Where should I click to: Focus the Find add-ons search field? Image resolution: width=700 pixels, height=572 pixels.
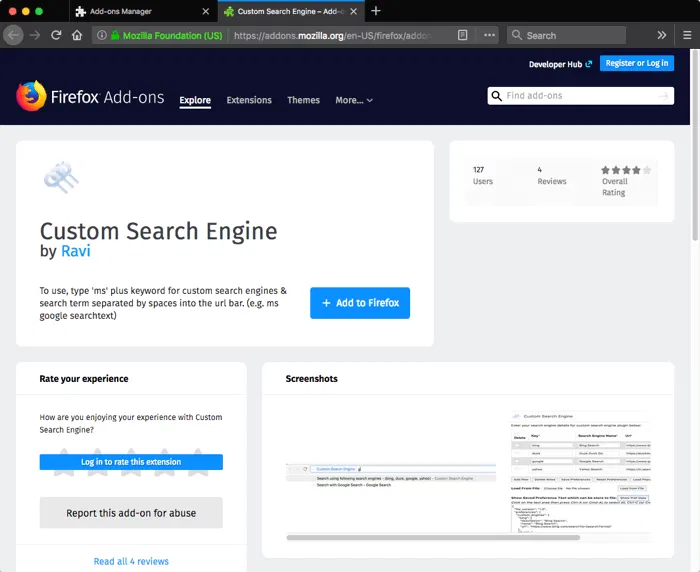(580, 96)
